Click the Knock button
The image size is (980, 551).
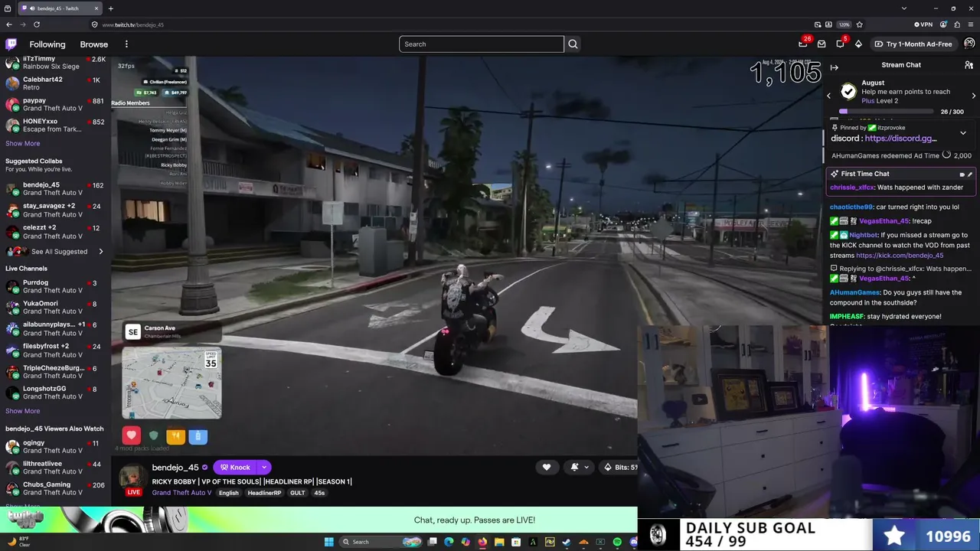coord(236,467)
